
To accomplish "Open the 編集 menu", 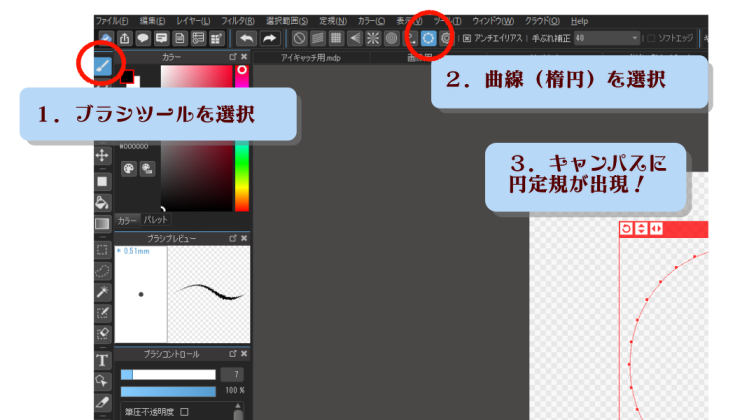I will point(152,21).
